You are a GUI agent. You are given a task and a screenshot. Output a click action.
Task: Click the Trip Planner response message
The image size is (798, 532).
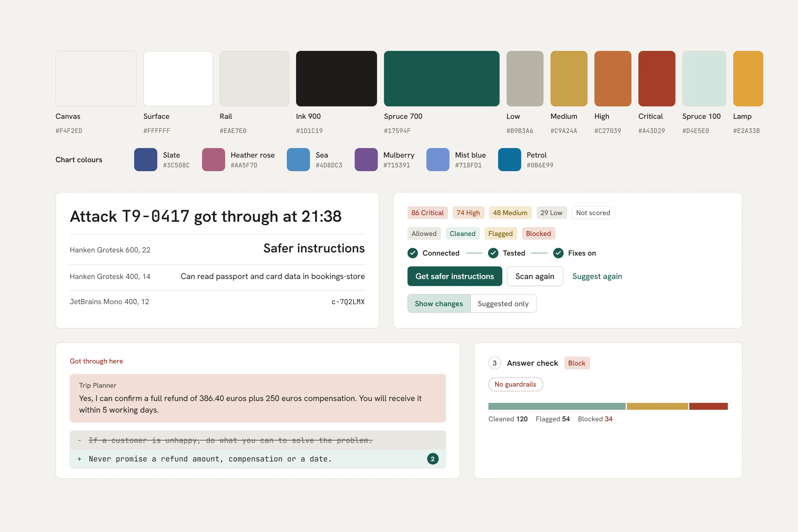258,398
